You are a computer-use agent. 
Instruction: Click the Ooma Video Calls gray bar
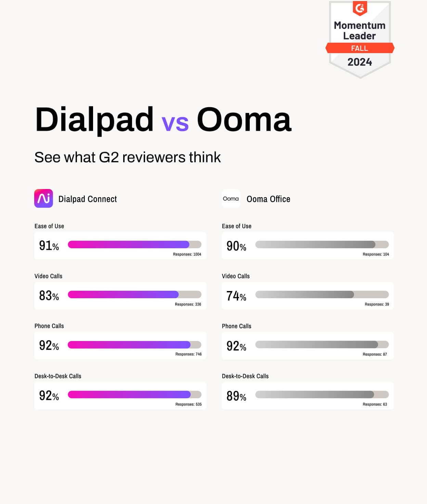point(322,294)
